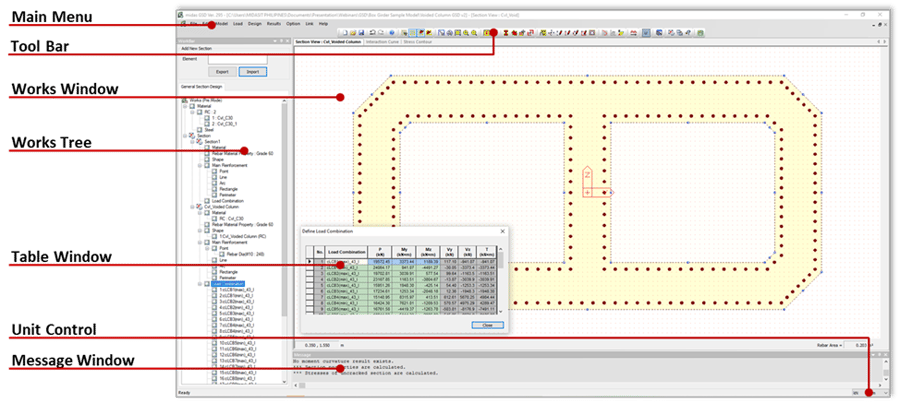Open the Design menu

point(255,24)
